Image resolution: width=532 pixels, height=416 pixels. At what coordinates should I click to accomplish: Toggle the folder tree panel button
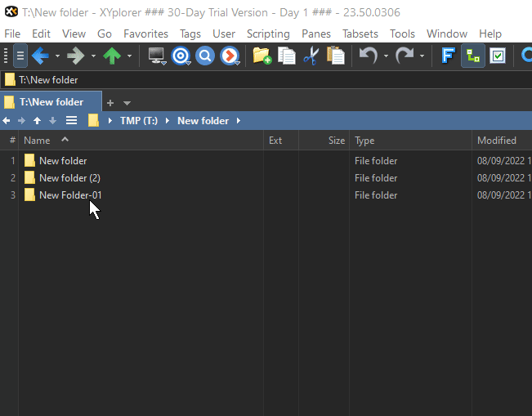tap(472, 56)
